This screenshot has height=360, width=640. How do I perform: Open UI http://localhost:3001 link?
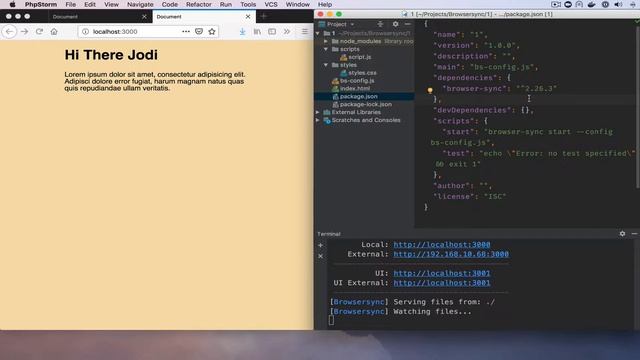click(x=442, y=273)
